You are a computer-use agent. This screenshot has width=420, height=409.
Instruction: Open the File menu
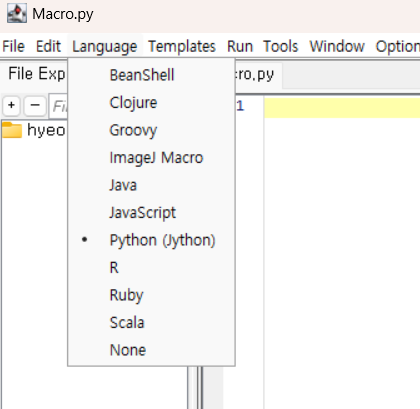(13, 46)
